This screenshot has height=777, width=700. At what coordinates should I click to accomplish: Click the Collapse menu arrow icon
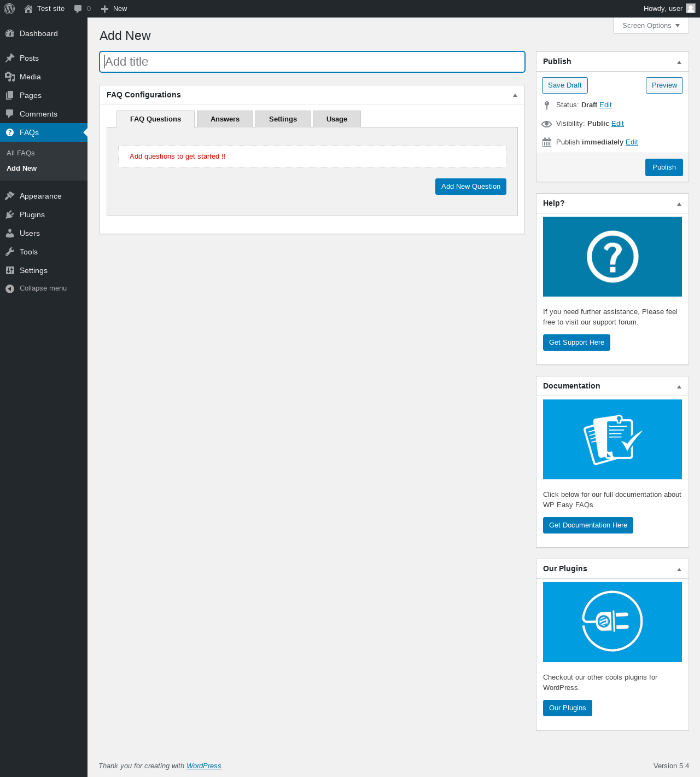coord(10,288)
